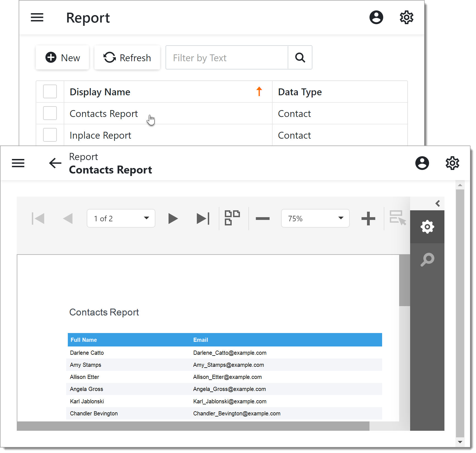Click the back arrow to the Report list
This screenshot has width=476, height=453.
coord(55,163)
